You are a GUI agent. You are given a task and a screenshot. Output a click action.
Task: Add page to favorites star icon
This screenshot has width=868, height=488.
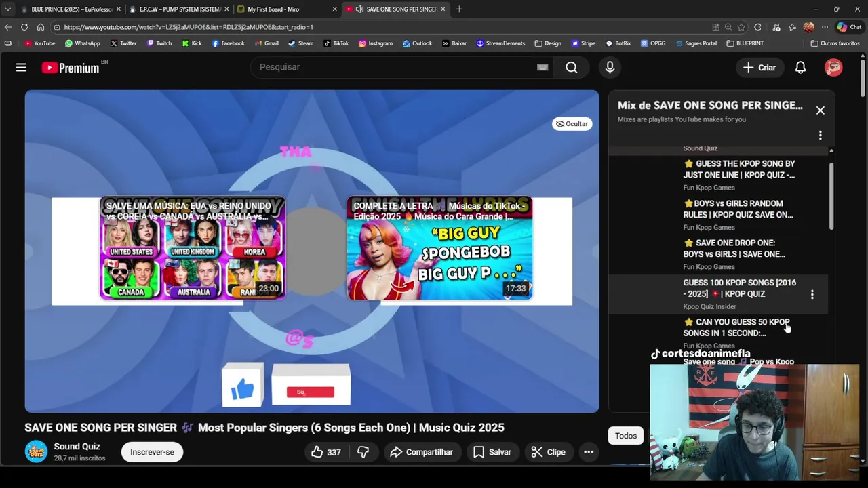click(741, 27)
